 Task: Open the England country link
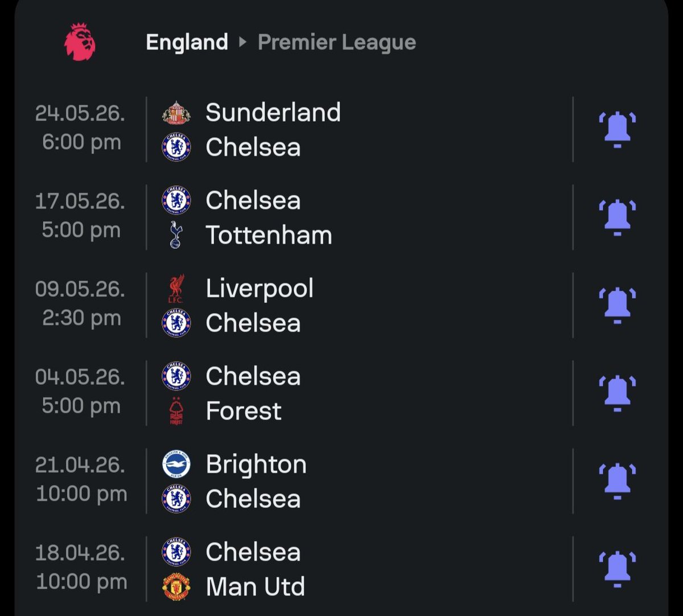coord(187,42)
